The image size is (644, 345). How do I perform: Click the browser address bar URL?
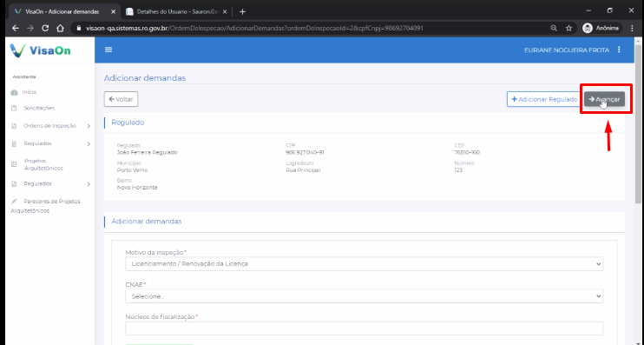[x=254, y=28]
